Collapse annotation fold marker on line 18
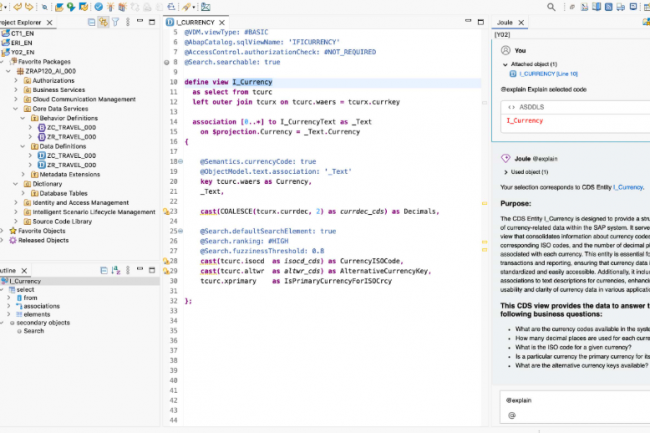Viewport: 650px width, 433px height. point(181,162)
